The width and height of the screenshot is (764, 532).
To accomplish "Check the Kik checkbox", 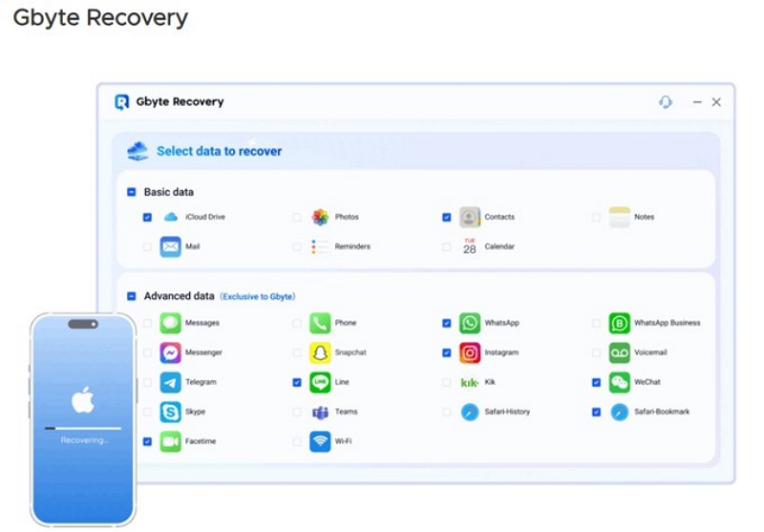I will (446, 382).
